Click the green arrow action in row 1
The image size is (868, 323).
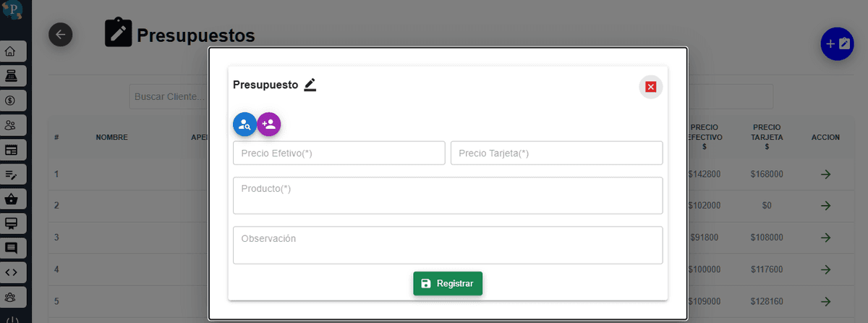click(825, 175)
